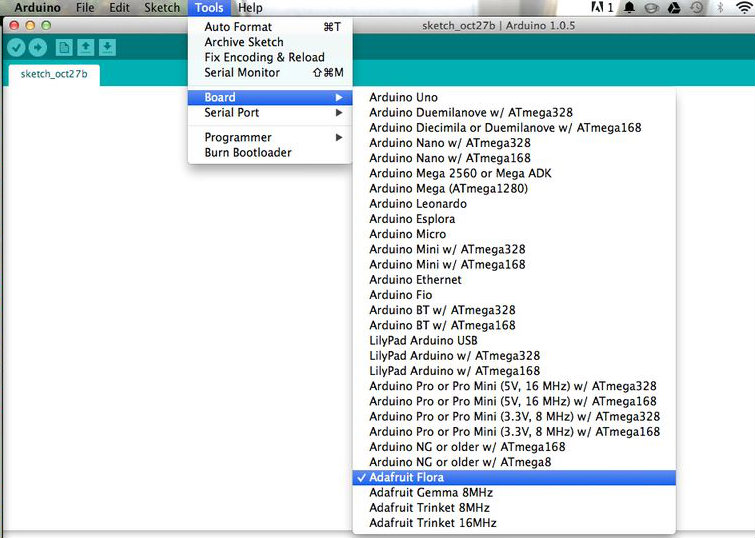Click the Open sketch up-arrow icon
755x538 pixels.
[86, 47]
